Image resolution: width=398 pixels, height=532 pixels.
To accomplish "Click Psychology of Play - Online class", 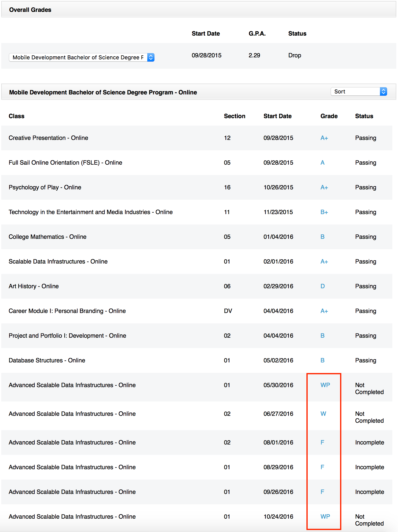I will tap(45, 187).
